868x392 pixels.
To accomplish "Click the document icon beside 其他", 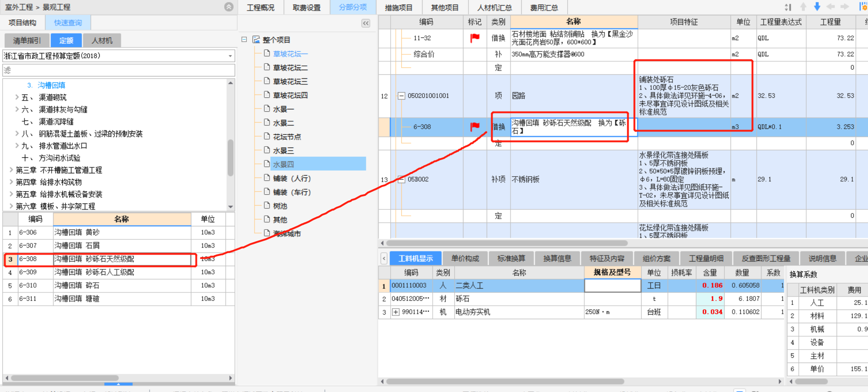I will click(x=267, y=220).
